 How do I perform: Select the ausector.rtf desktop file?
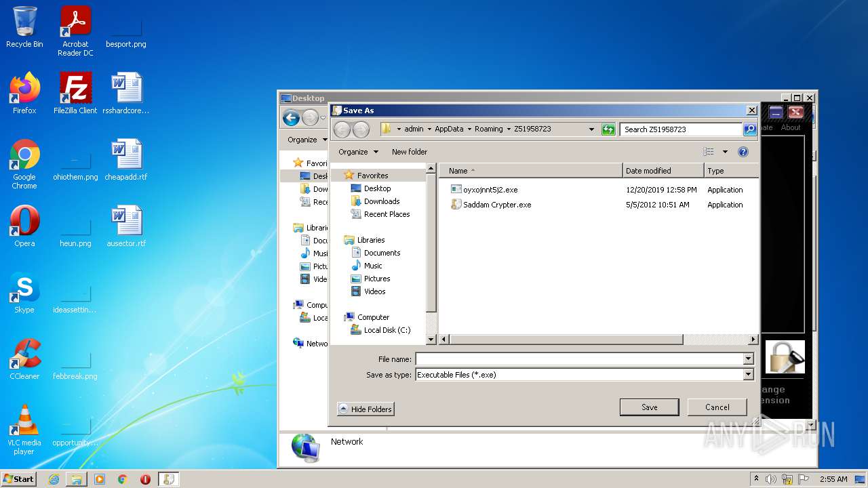click(x=126, y=226)
